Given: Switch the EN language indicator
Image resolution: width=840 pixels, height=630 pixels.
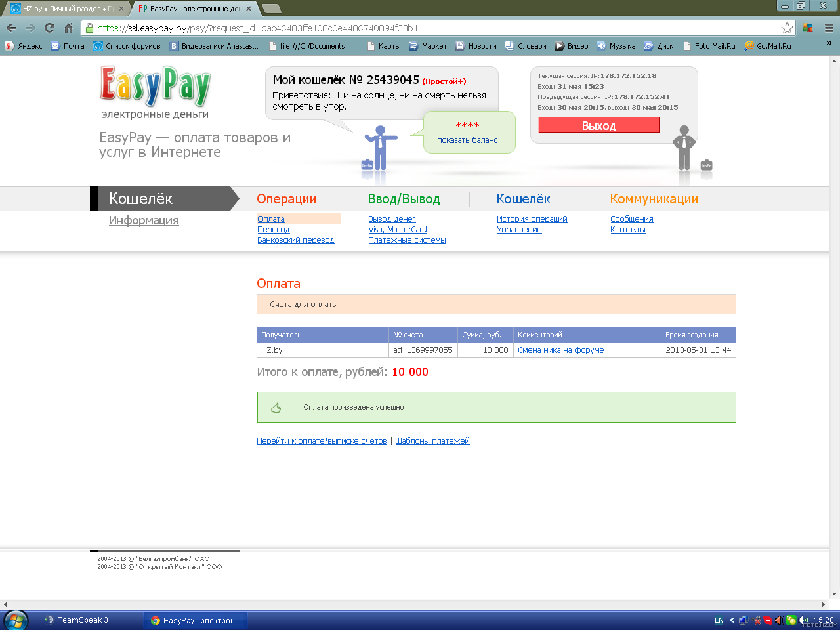Looking at the screenshot, I should (x=719, y=620).
